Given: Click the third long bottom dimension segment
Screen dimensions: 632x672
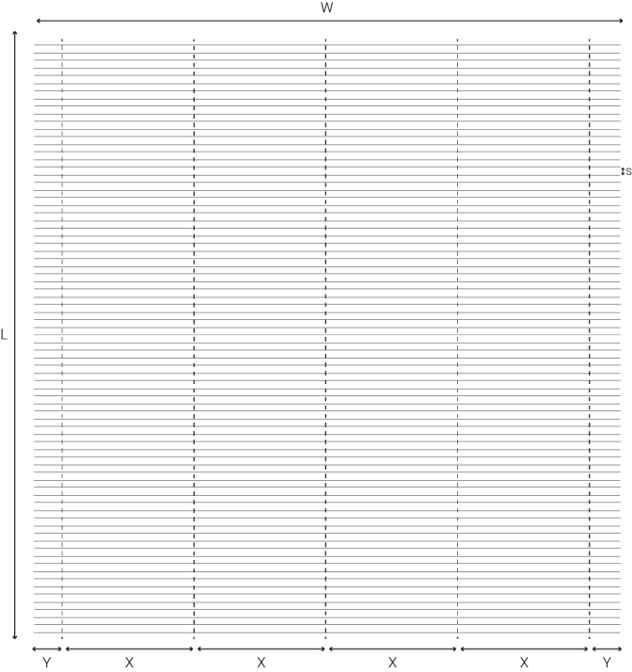Looking at the screenshot, I should click(x=392, y=648).
